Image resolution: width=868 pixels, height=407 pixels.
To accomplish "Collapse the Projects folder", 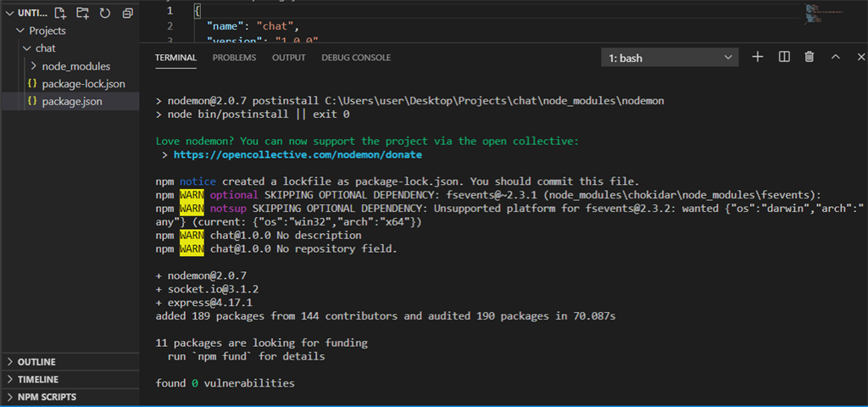I will [47, 31].
